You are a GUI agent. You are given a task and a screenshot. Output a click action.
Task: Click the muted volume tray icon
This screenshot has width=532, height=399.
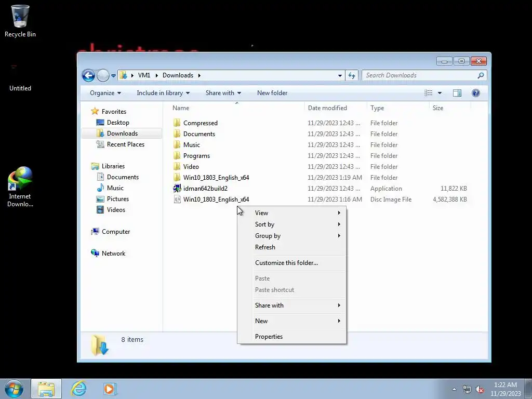(x=480, y=389)
